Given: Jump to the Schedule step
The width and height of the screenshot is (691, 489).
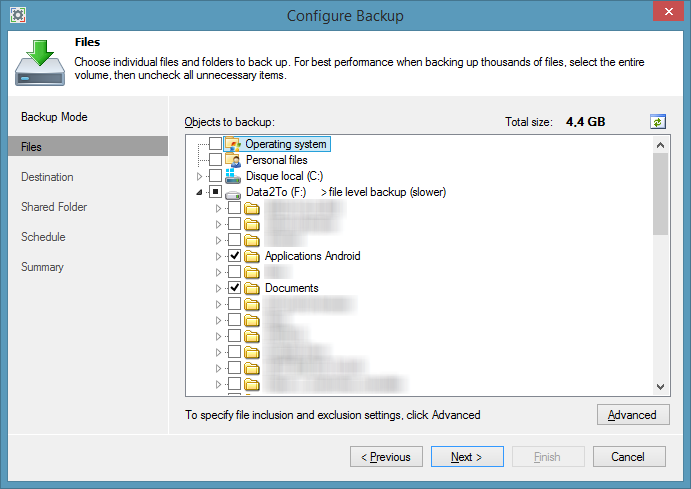Looking at the screenshot, I should click(x=43, y=237).
